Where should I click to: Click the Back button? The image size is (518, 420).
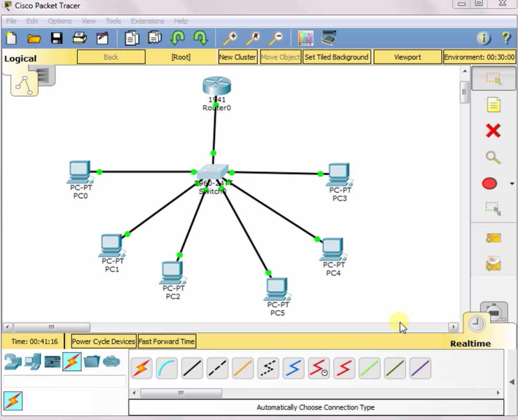(x=111, y=57)
